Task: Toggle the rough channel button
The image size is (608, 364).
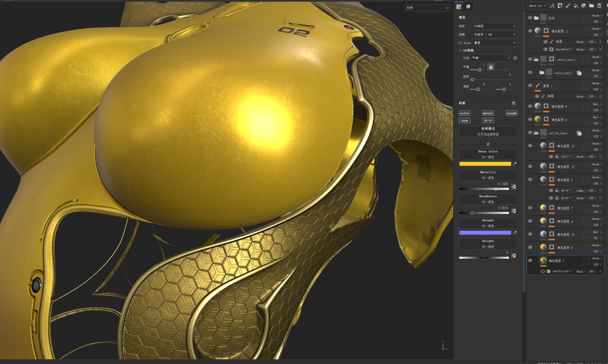Action: point(511,113)
